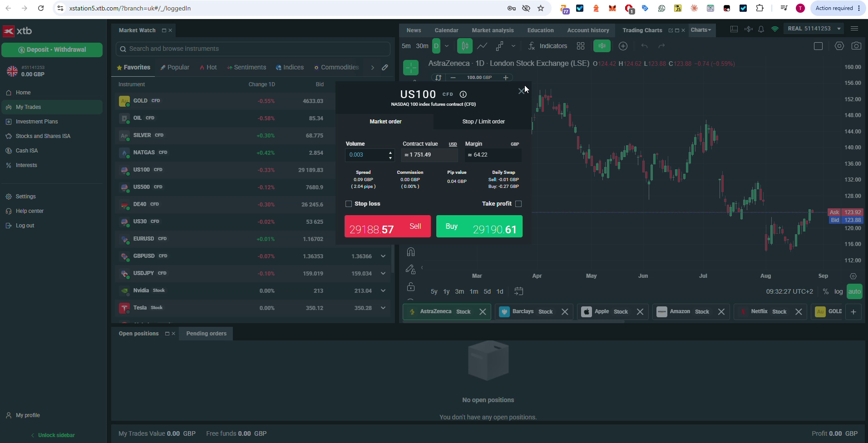The image size is (868, 443).
Task: Click Unlock sidebar link
Action: pyautogui.click(x=53, y=435)
